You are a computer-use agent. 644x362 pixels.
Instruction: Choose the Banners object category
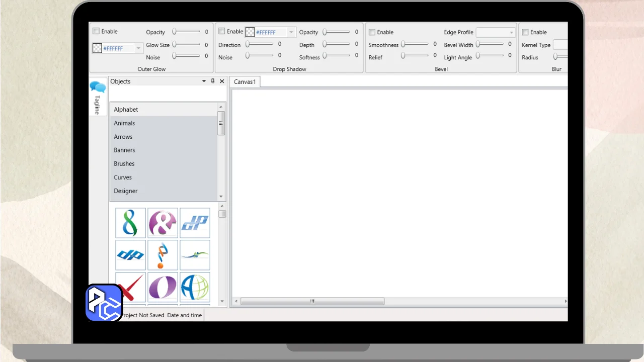tap(124, 150)
